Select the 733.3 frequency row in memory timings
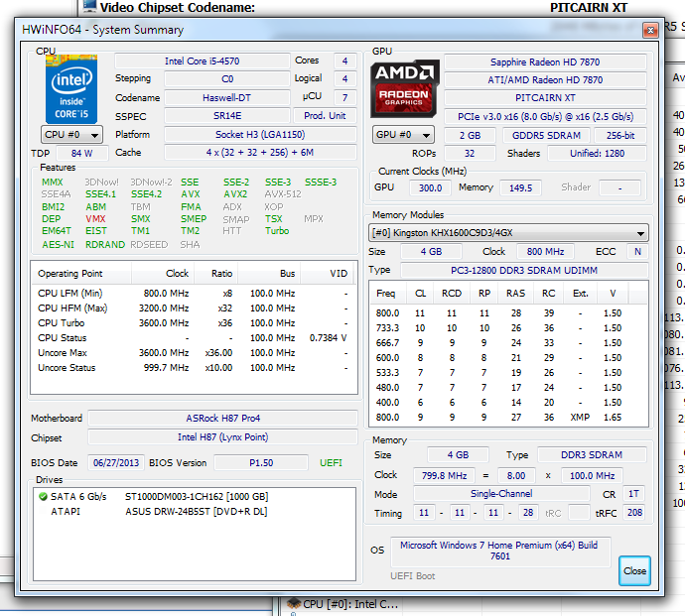685x616 pixels. [x=508, y=328]
